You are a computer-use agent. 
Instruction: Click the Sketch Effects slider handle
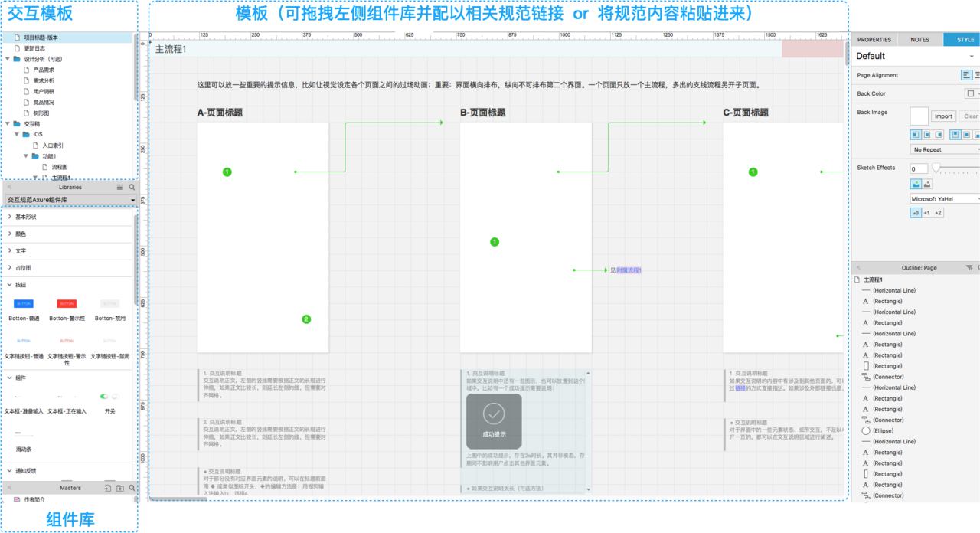tap(936, 168)
